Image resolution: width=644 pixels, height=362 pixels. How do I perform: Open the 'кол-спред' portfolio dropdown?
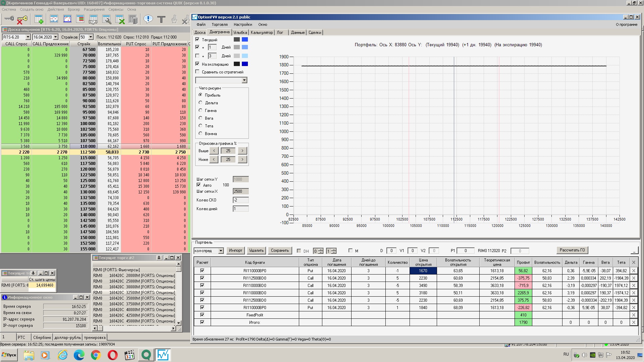(x=221, y=251)
